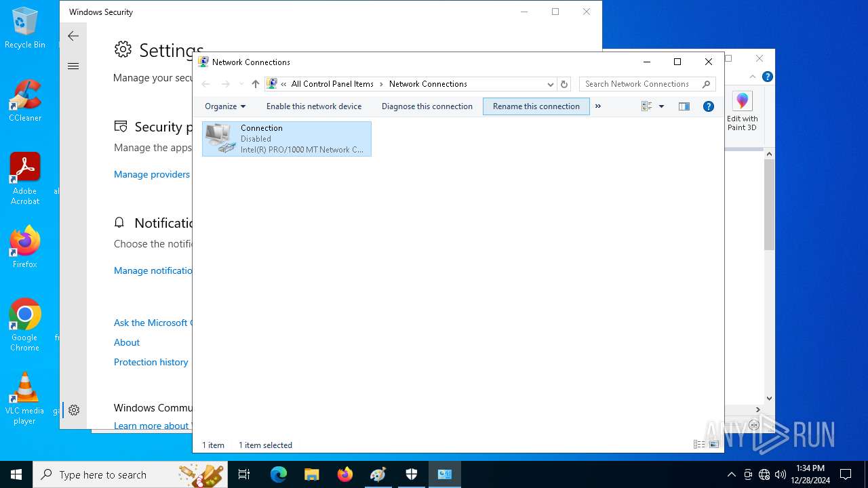
Task: Click the About link in Windows Security
Action: [x=127, y=342]
